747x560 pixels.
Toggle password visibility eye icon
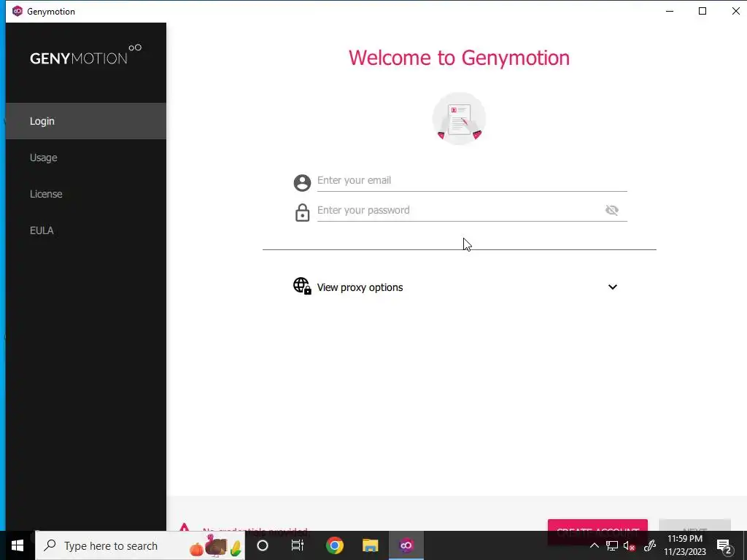point(612,210)
